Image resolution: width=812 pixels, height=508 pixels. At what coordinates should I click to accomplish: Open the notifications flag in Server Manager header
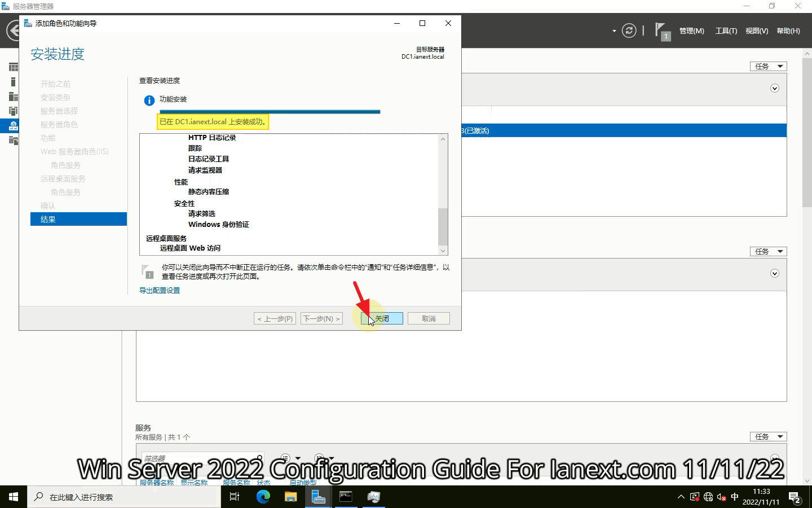[663, 31]
